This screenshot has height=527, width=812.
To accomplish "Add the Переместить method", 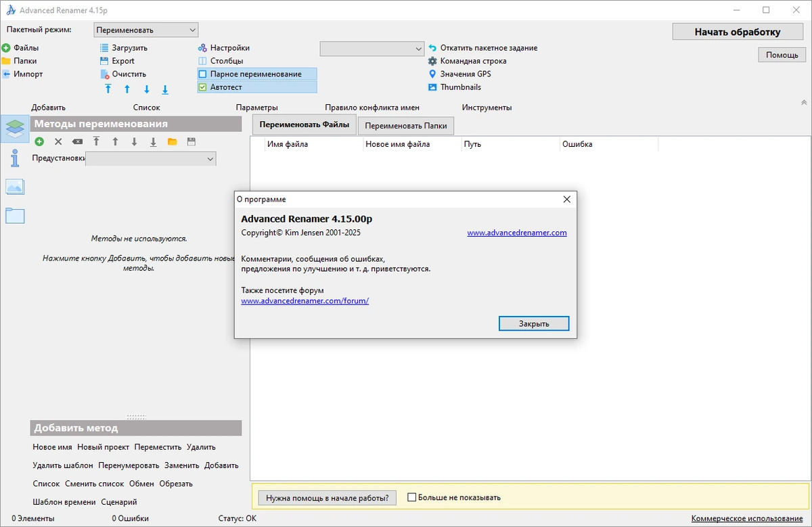I will coord(158,447).
